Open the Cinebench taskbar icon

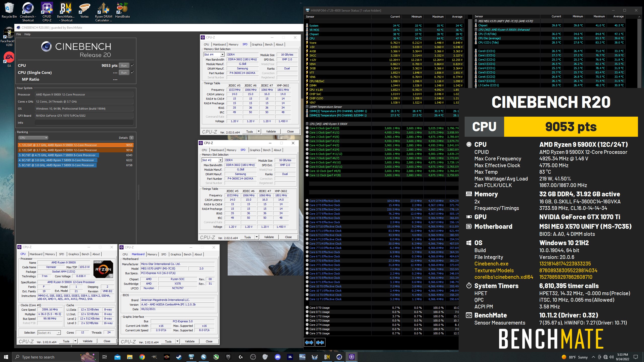[x=339, y=357]
